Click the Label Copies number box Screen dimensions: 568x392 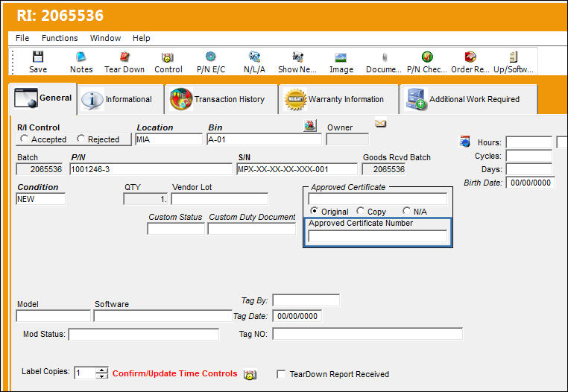coord(85,373)
